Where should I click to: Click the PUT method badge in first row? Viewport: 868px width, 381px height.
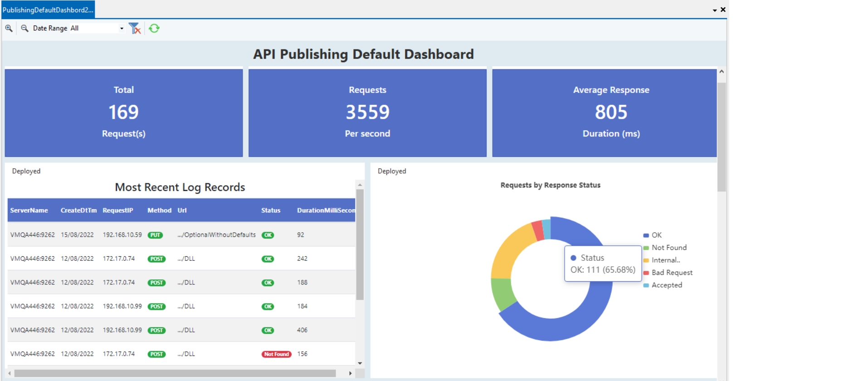point(155,235)
